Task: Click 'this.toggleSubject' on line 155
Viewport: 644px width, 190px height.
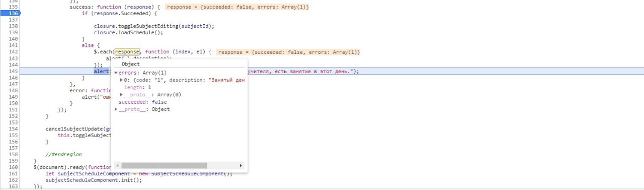Action: [84, 135]
